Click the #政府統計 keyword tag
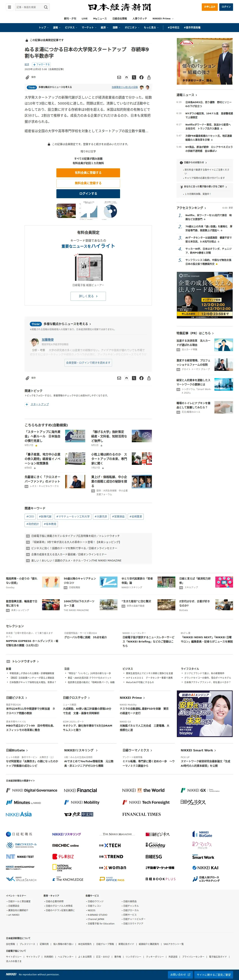 pos(33,524)
